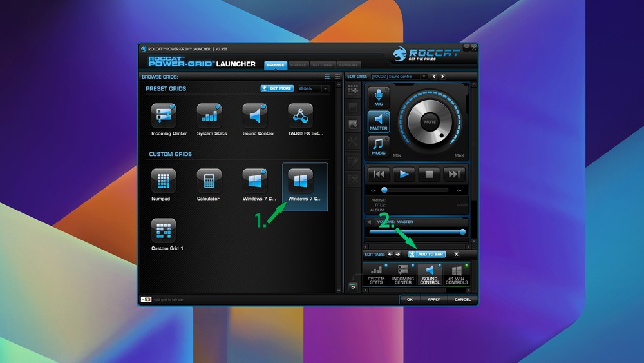This screenshot has height=363, width=644.
Task: Click the Add to Bar button
Action: (x=426, y=254)
